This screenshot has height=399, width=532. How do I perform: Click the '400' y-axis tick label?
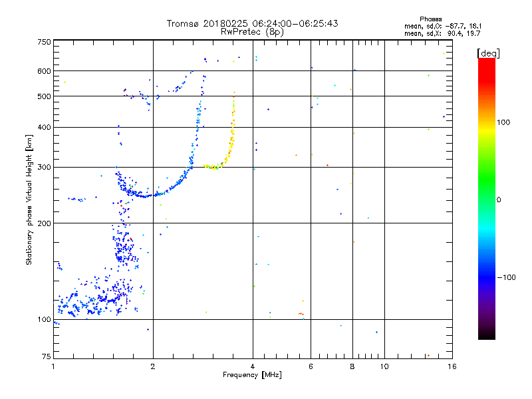click(44, 127)
